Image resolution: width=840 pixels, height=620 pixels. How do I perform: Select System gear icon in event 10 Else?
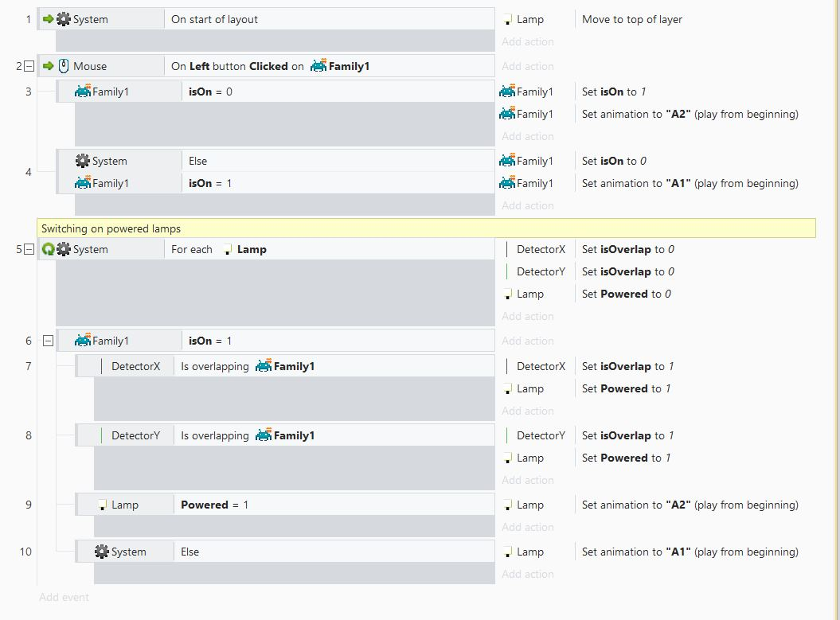101,552
